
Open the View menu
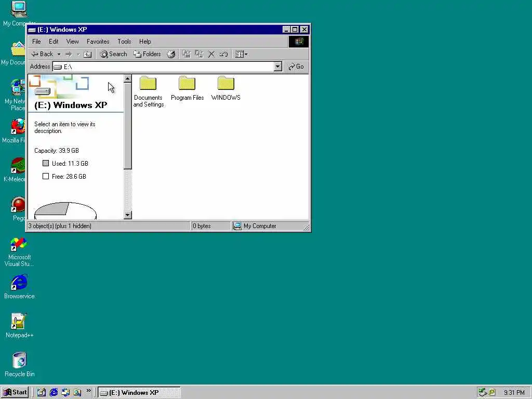point(72,42)
